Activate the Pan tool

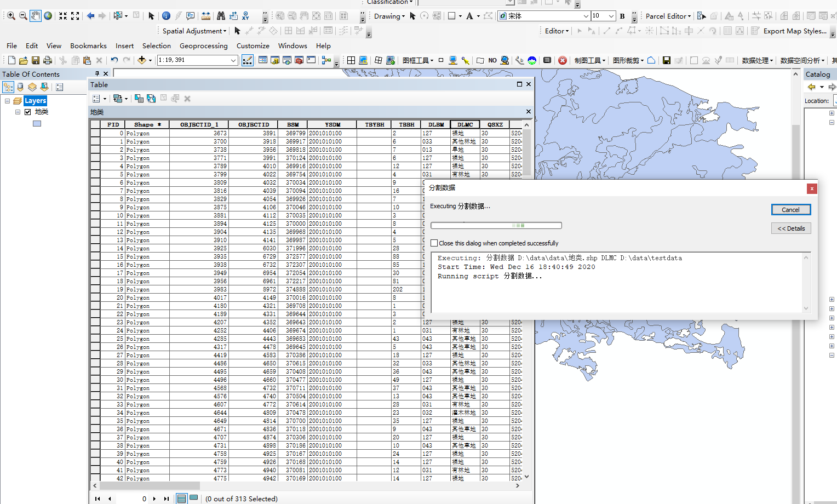tap(35, 16)
